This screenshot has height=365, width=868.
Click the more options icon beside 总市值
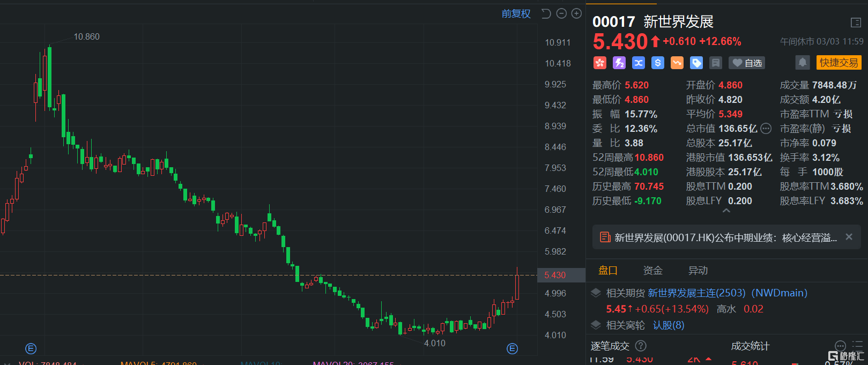point(766,128)
